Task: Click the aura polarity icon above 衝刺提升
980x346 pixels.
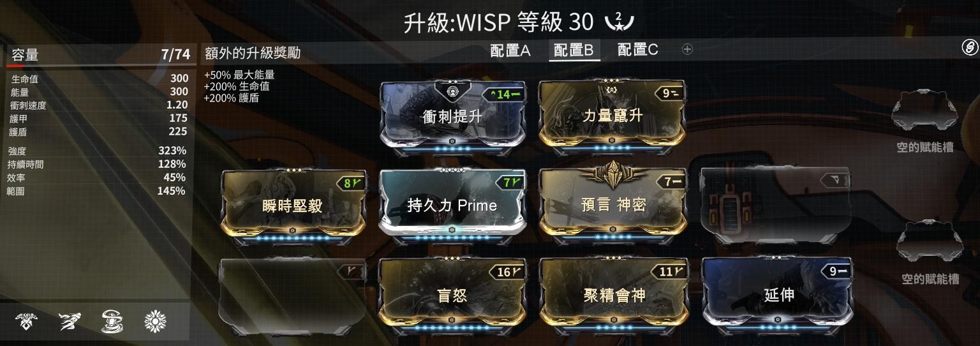Action: 452,91
